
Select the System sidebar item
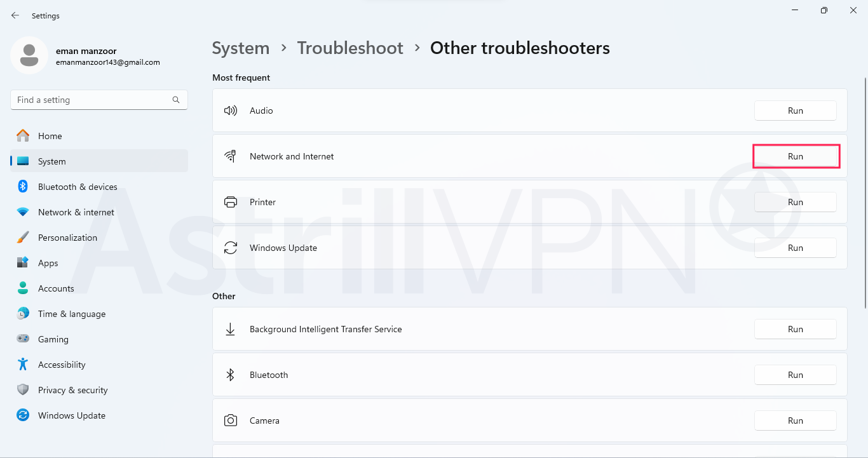(99, 161)
